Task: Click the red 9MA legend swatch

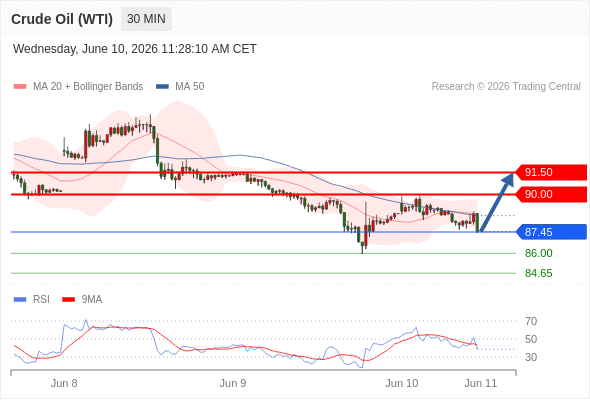Action: (68, 300)
